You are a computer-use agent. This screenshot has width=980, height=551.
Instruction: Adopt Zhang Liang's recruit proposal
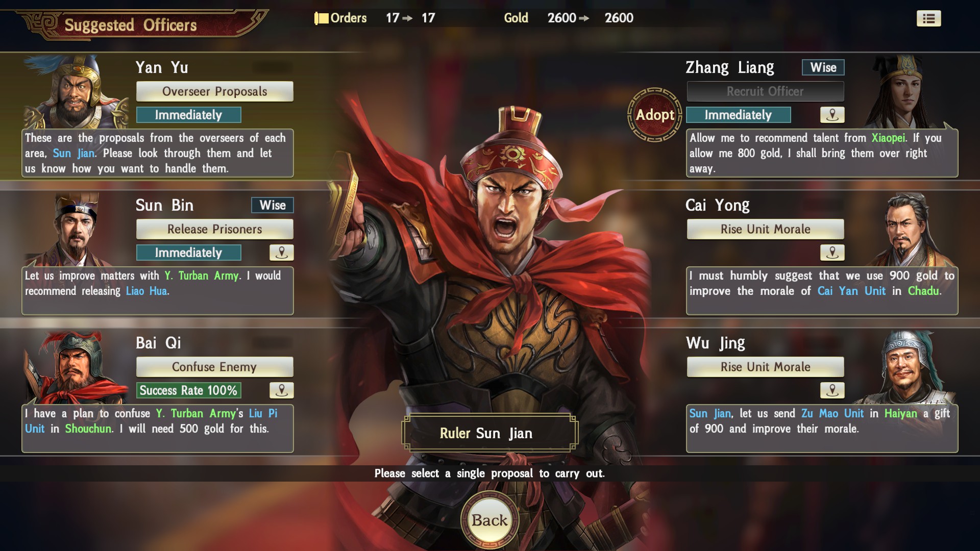pos(655,115)
